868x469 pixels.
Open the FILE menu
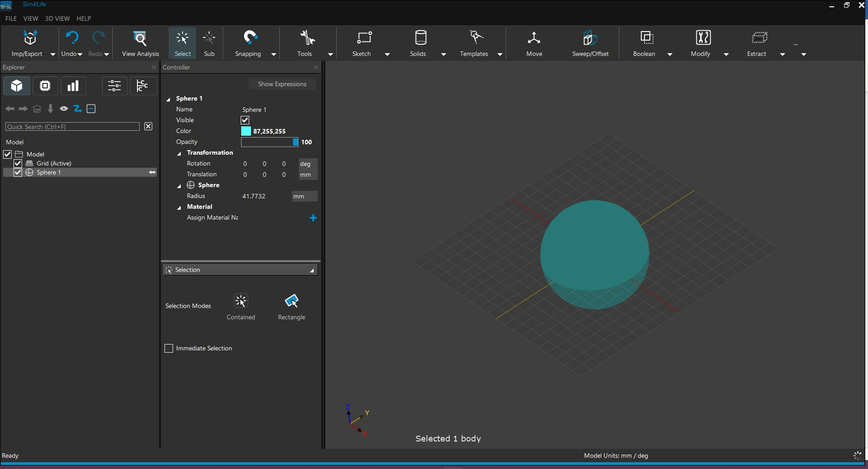tap(11, 18)
